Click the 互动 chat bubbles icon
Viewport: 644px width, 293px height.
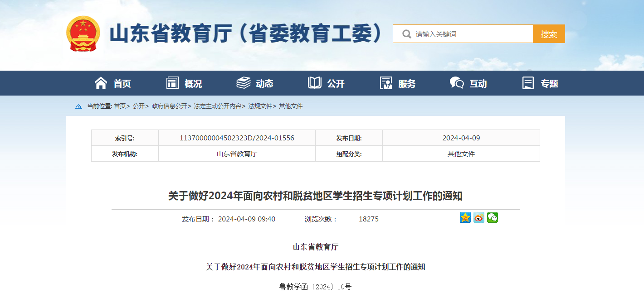457,83
